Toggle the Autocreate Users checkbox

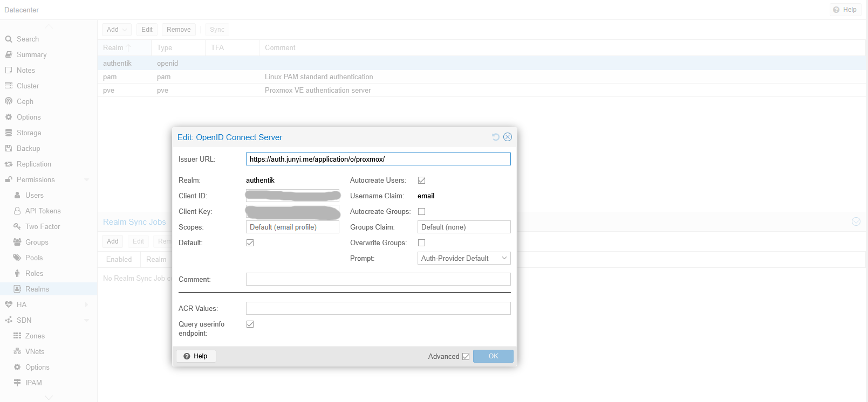(422, 180)
